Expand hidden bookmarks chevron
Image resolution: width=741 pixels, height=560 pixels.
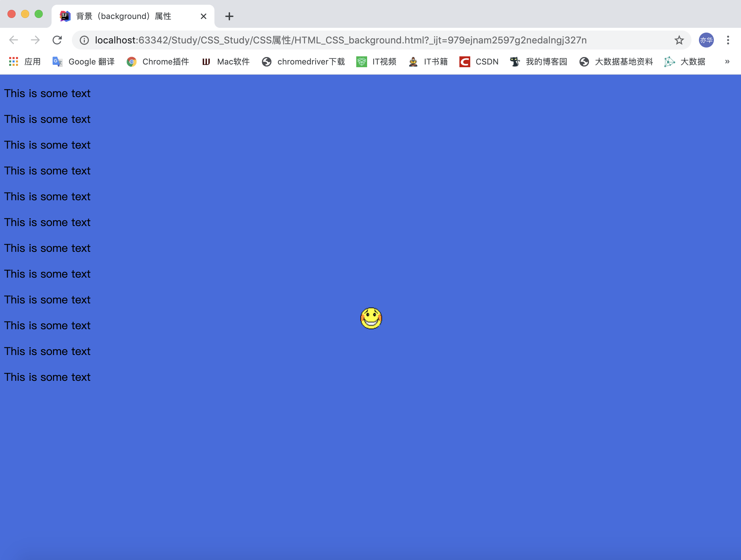point(727,62)
